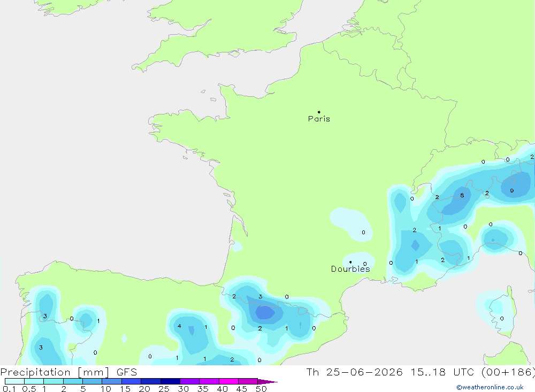The width and height of the screenshot is (535, 392).
Task: Click the 20–25 mm legend color swatch
Action: pos(151,381)
